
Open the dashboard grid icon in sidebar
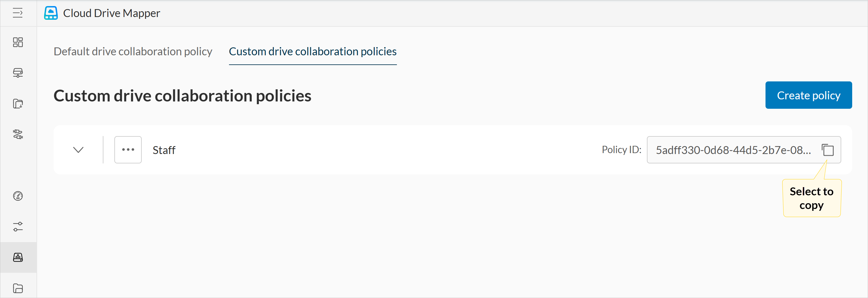[x=18, y=42]
